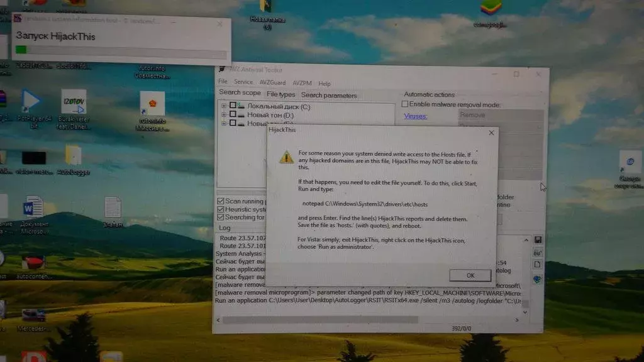Open the PotPlayer 64 bit desktop shortcut
This screenshot has width=644, height=362.
tap(33, 109)
